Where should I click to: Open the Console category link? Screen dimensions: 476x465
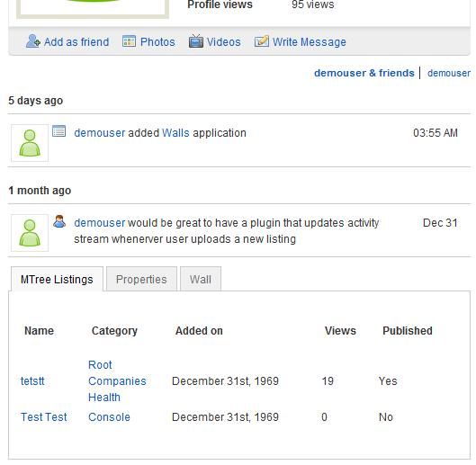109,417
